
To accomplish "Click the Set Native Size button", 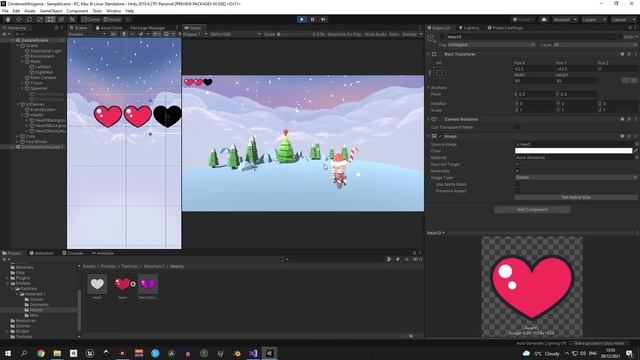I will pos(576,198).
